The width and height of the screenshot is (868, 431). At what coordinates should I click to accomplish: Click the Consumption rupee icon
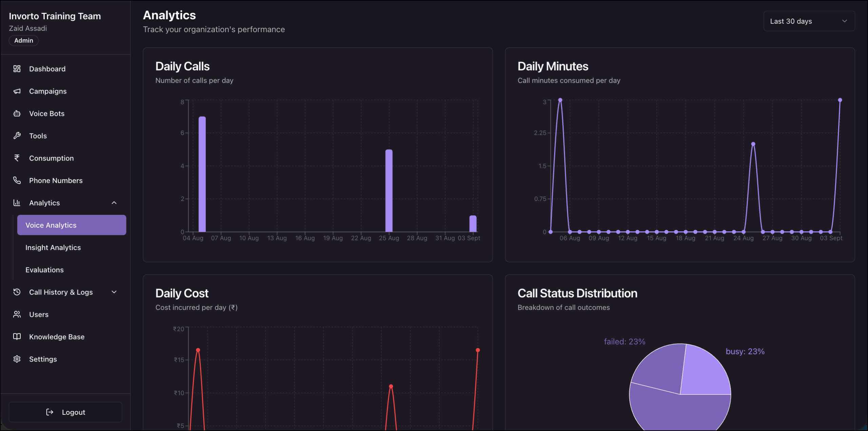(17, 158)
